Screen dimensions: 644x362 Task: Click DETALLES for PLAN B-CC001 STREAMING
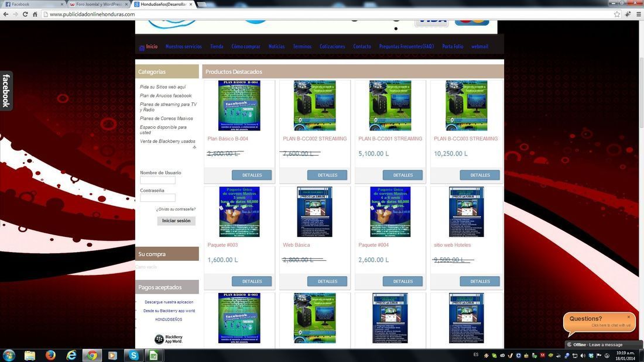[403, 175]
